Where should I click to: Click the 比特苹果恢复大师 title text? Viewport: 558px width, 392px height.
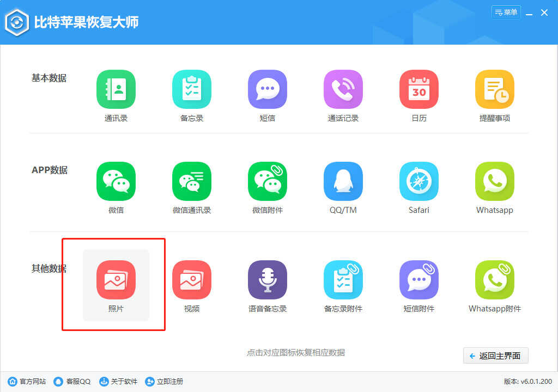click(x=86, y=22)
